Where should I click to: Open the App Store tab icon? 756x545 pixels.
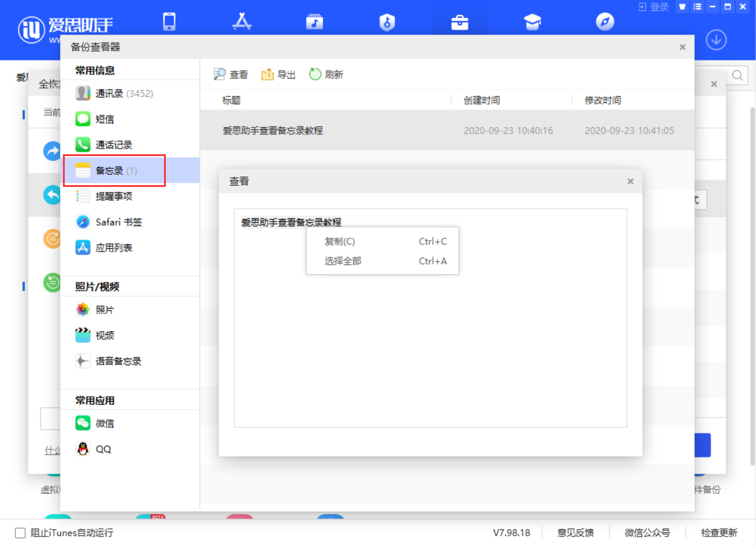(x=242, y=22)
